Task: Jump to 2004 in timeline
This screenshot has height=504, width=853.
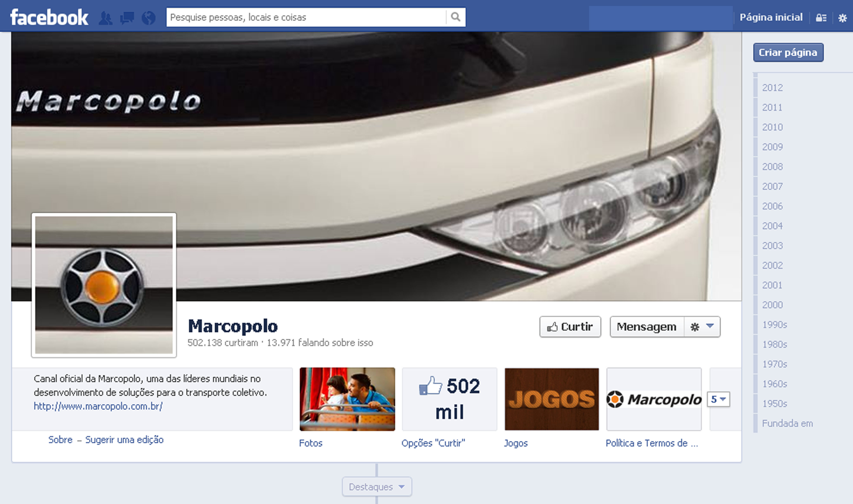Action: point(772,225)
